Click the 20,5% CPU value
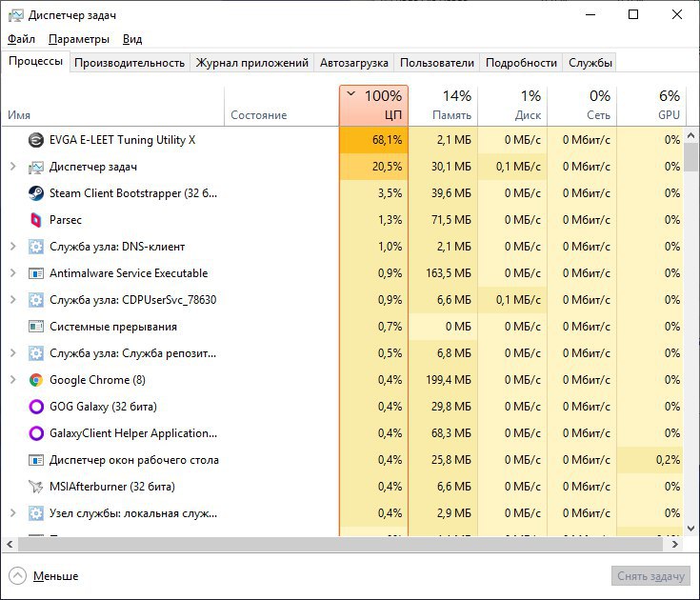This screenshot has width=700, height=600. coord(387,167)
